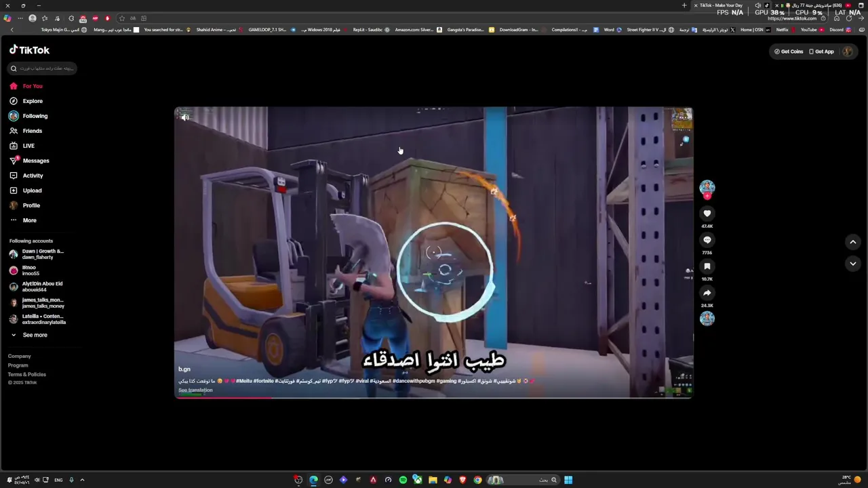Screen dimensions: 868x488
Task: Click See translation under the caption
Action: (x=195, y=390)
